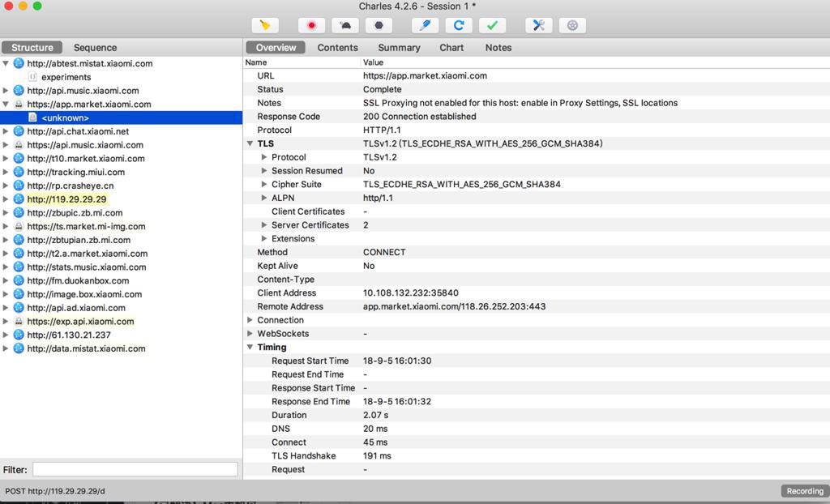The height and width of the screenshot is (504, 830).
Task: Toggle breakpoints with the hexagon icon
Action: point(379,25)
